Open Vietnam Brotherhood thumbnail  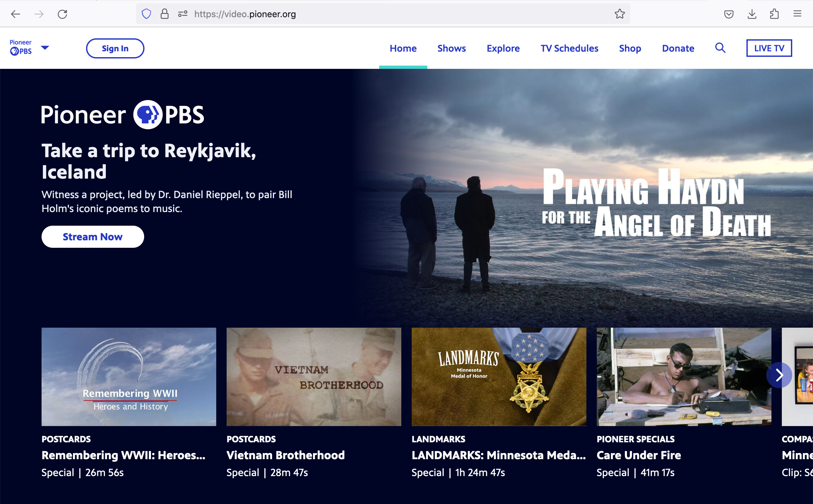pyautogui.click(x=314, y=377)
